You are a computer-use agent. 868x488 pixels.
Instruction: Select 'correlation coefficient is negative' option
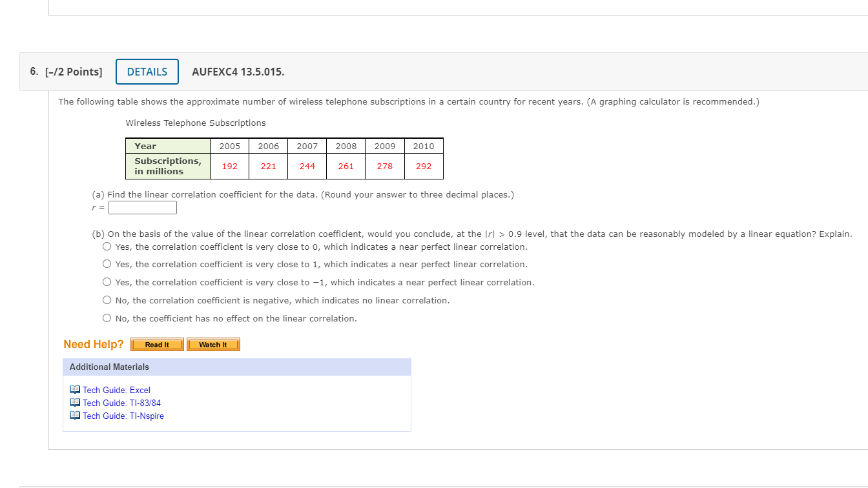[x=107, y=300]
